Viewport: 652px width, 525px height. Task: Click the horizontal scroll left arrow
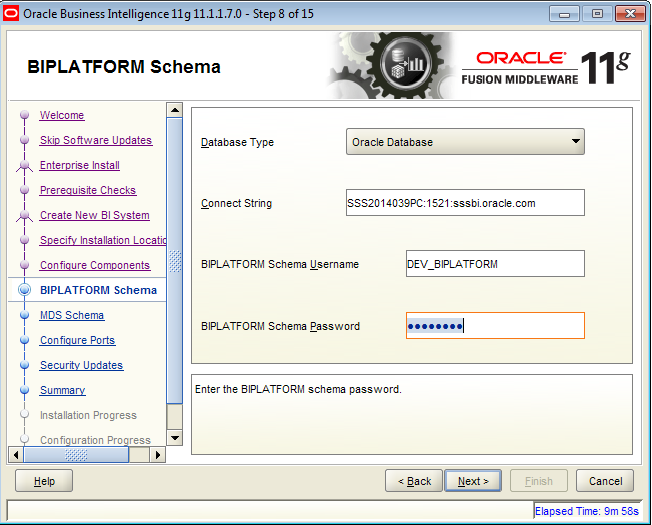tap(16, 455)
